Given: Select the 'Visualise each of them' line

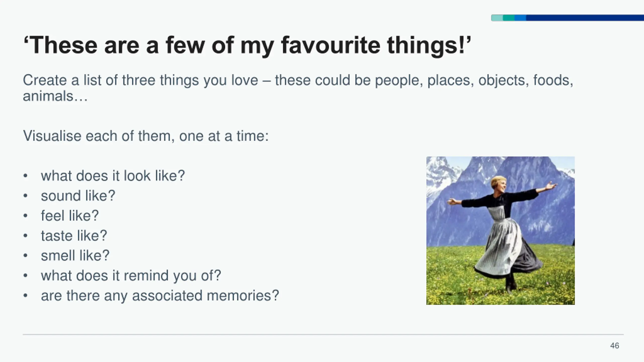Looking at the screenshot, I should 146,136.
